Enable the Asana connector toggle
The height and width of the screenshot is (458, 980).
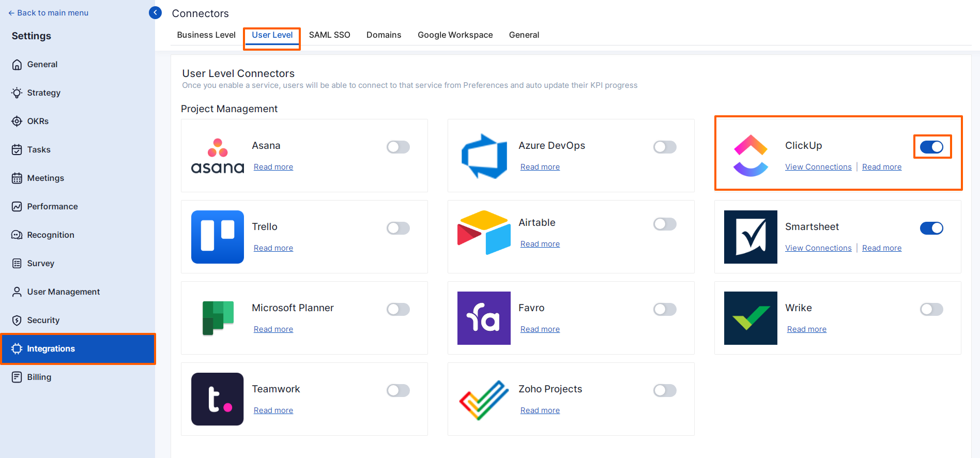click(x=398, y=147)
